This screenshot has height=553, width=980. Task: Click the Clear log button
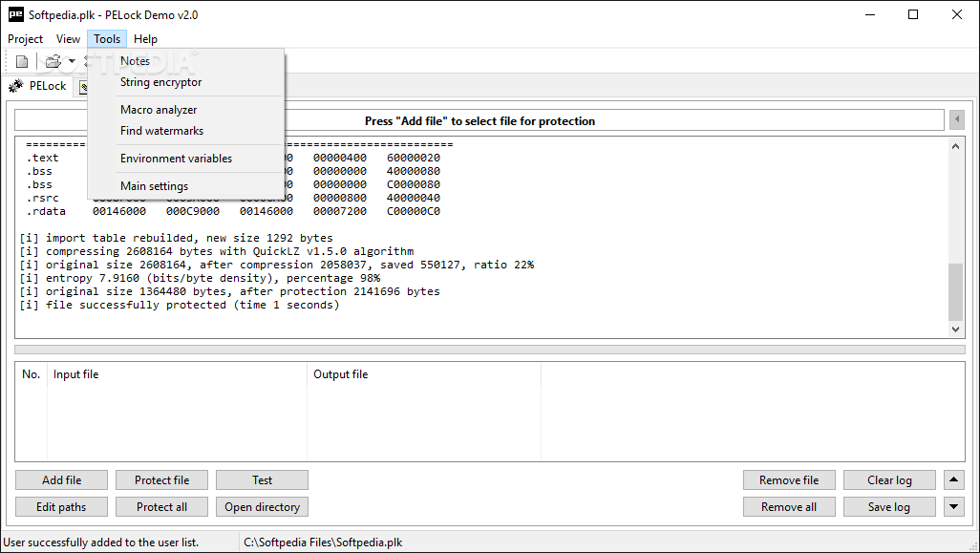889,479
